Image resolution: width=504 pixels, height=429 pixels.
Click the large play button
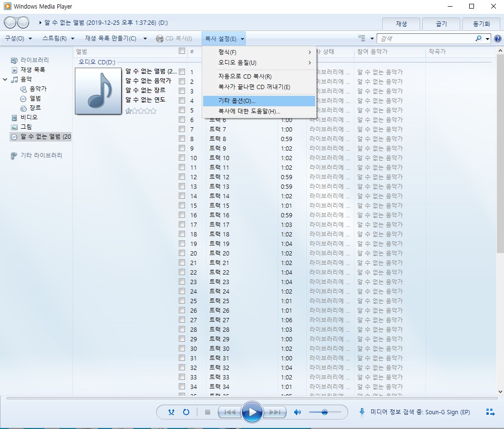(x=252, y=412)
